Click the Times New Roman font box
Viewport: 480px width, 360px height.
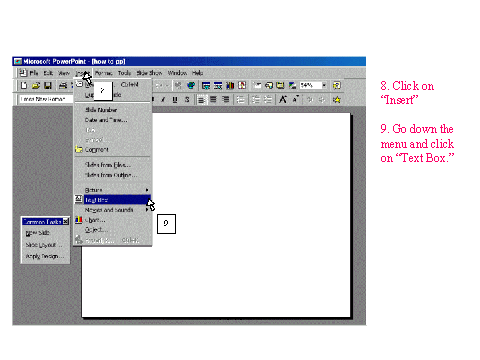pos(45,99)
